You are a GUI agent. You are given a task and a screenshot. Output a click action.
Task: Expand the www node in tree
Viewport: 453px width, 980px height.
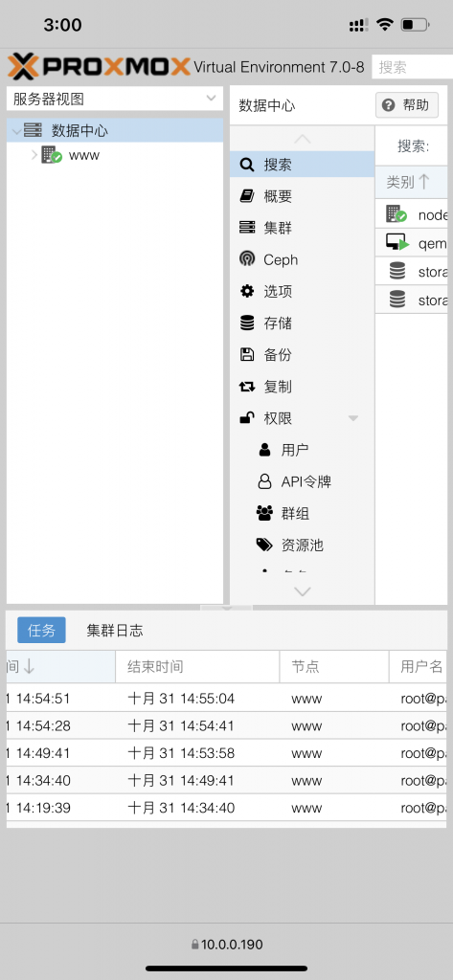[x=34, y=155]
